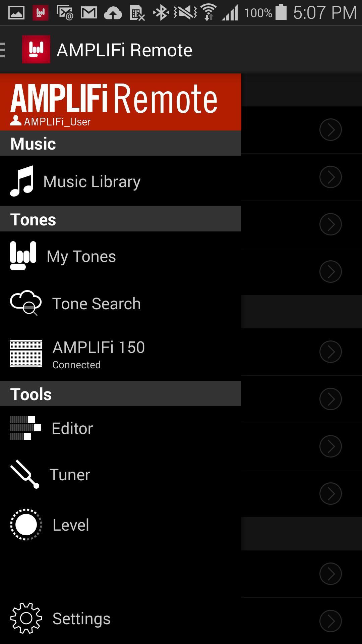The width and height of the screenshot is (362, 644).
Task: Tap the AMPLIFi Remote app logo in header
Action: 36,49
